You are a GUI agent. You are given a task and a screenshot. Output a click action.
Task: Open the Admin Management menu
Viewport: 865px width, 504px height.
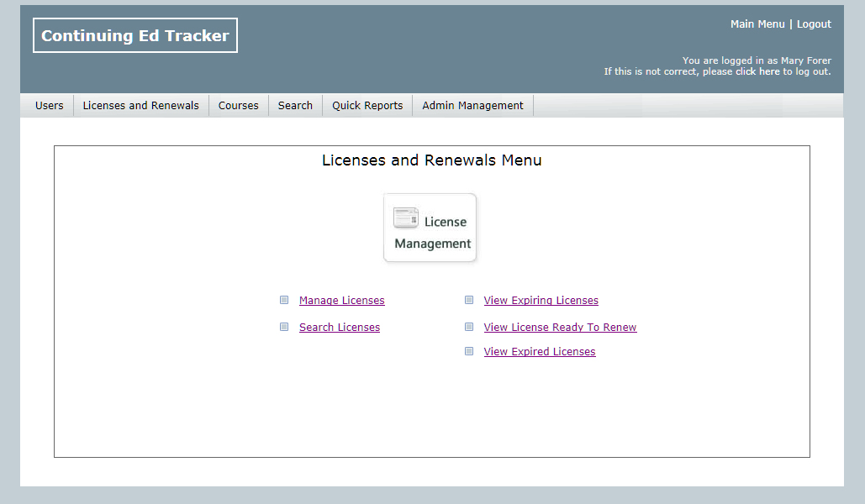pyautogui.click(x=472, y=106)
